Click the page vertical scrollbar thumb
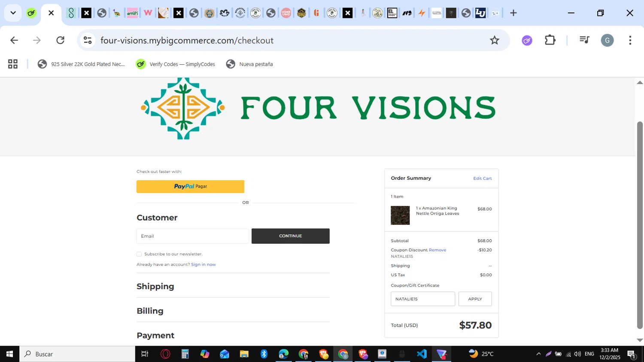The image size is (644, 362). click(640, 225)
